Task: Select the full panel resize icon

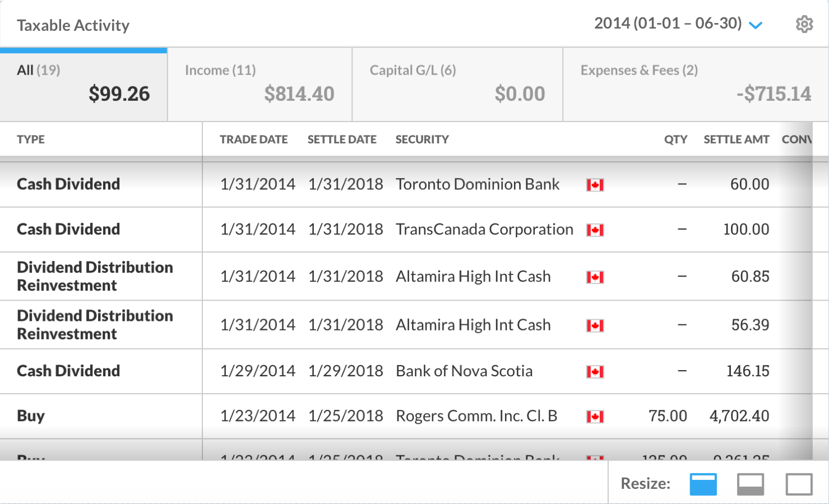Action: coord(799,484)
